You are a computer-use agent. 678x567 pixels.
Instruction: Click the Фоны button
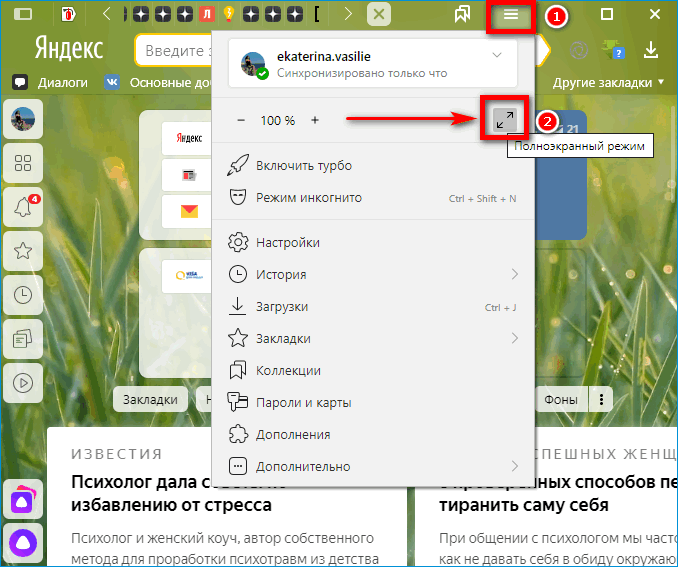pyautogui.click(x=561, y=399)
